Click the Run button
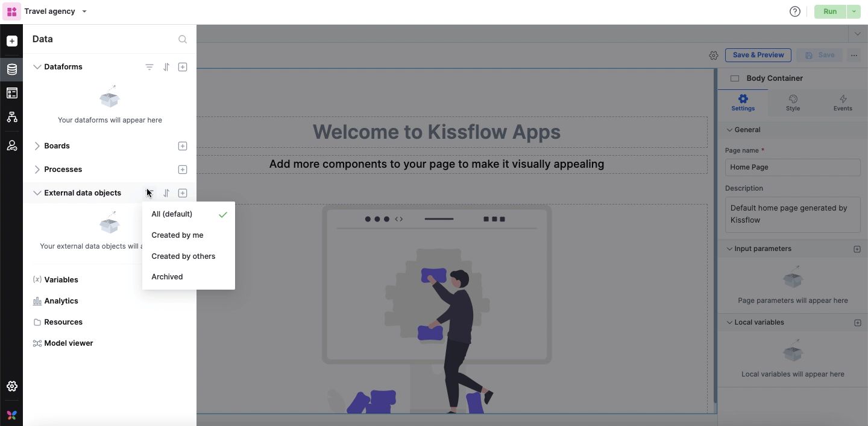The width and height of the screenshot is (868, 426). 830,11
